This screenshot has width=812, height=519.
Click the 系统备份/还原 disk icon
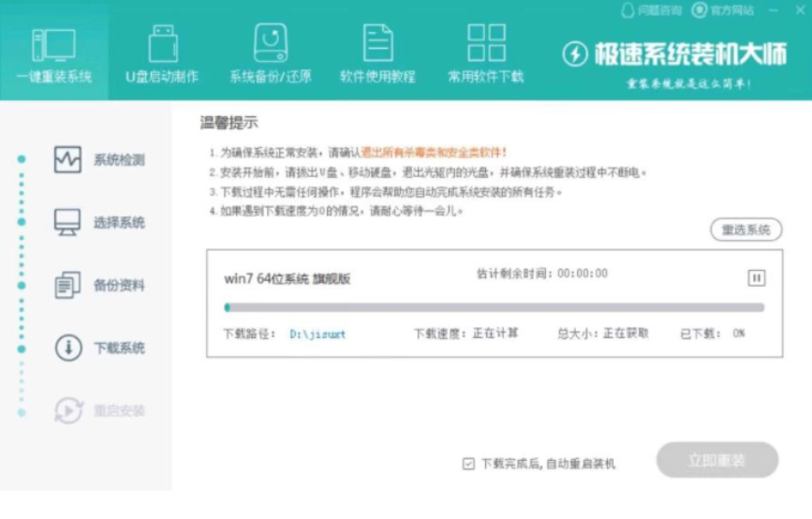click(x=271, y=43)
